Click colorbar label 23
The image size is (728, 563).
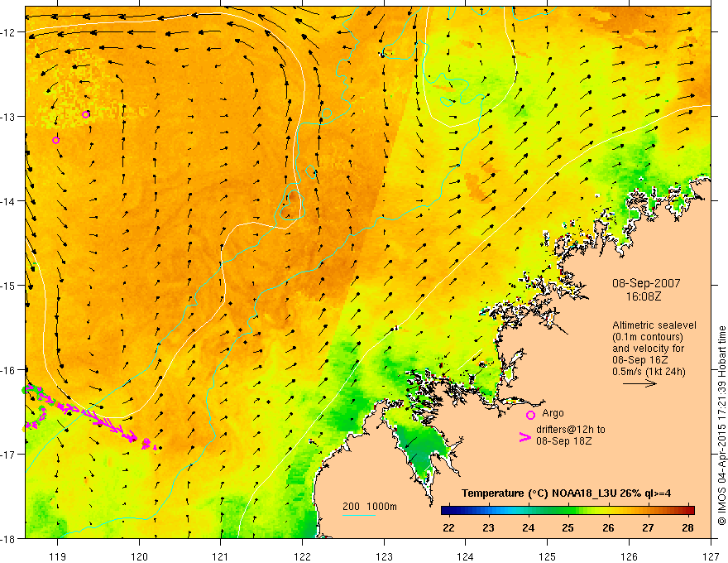click(x=488, y=527)
